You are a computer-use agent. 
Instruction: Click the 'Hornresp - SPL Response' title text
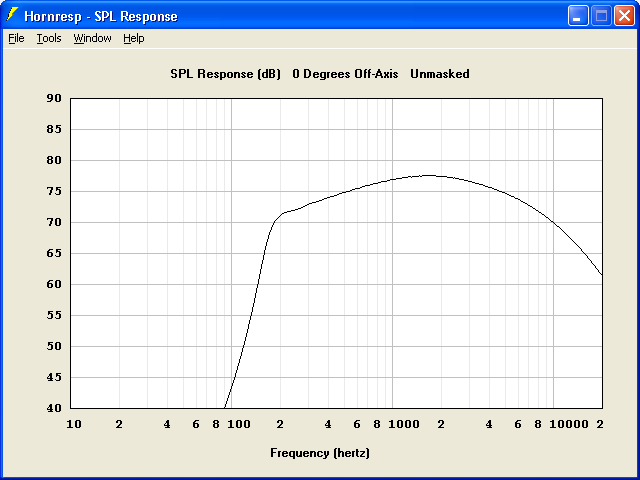tap(101, 17)
